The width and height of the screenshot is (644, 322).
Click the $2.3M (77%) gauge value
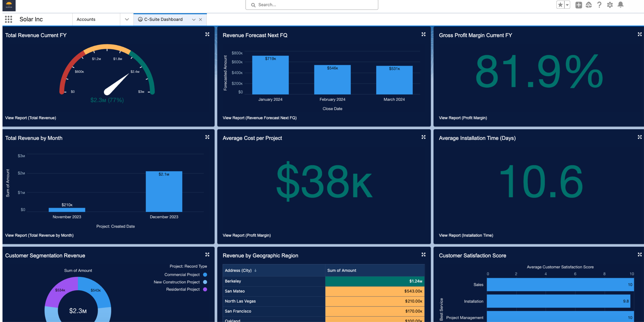coord(107,100)
